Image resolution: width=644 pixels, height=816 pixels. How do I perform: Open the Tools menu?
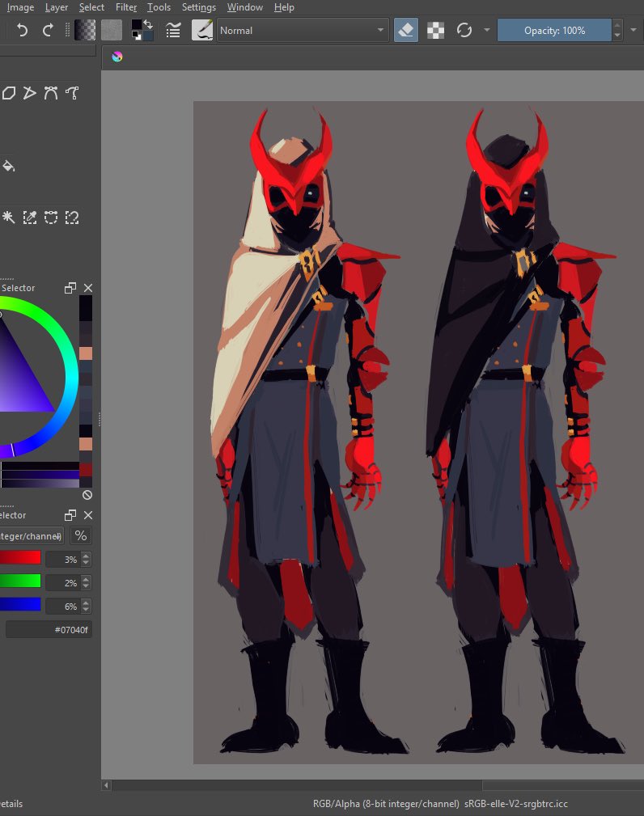tap(159, 7)
